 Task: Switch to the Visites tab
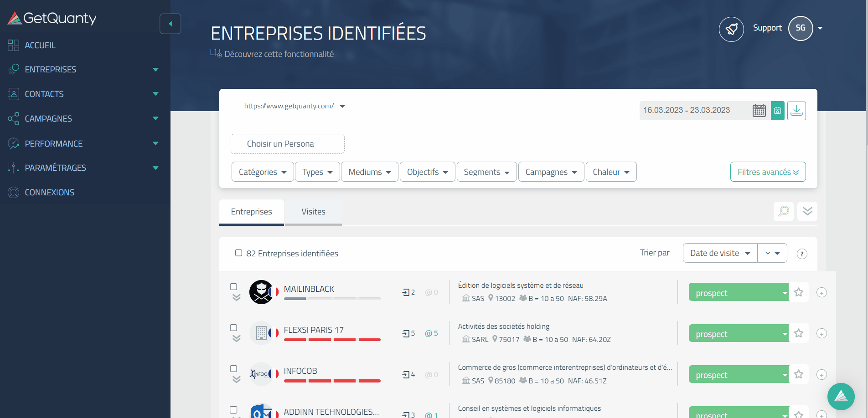click(x=313, y=212)
